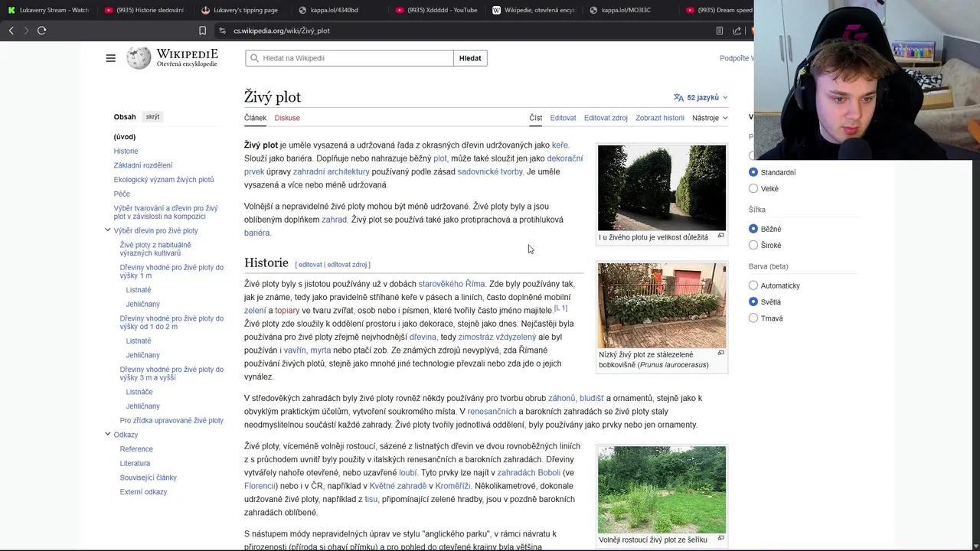Select Široké width radio

pos(753,245)
